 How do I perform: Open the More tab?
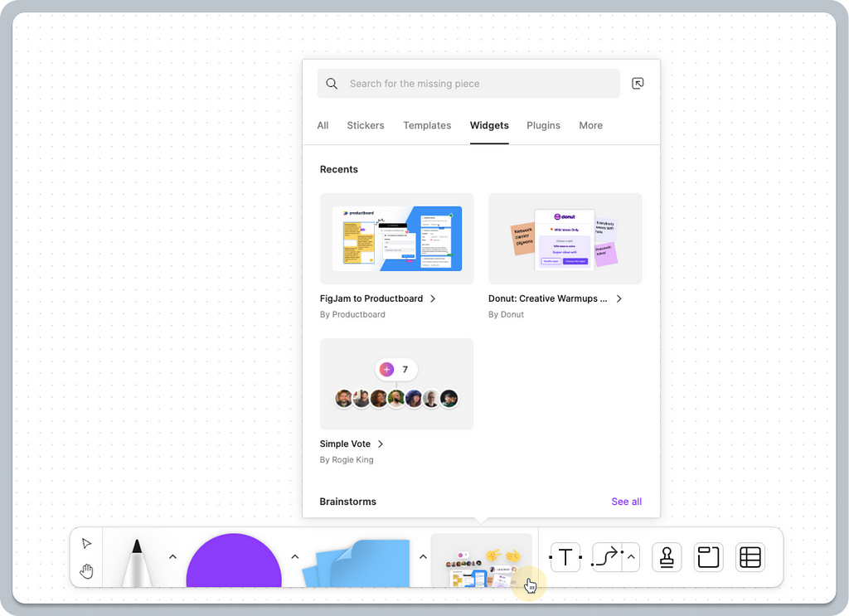[x=590, y=125]
